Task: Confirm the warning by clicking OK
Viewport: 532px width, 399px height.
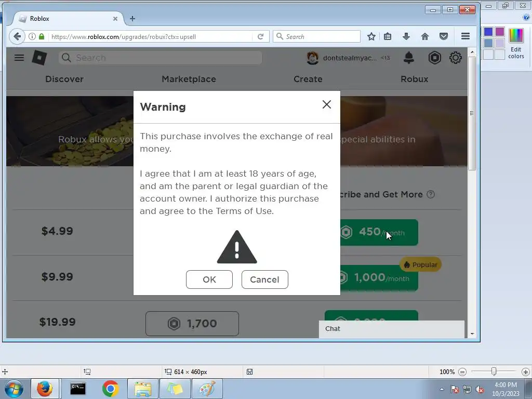Action: 209,279
